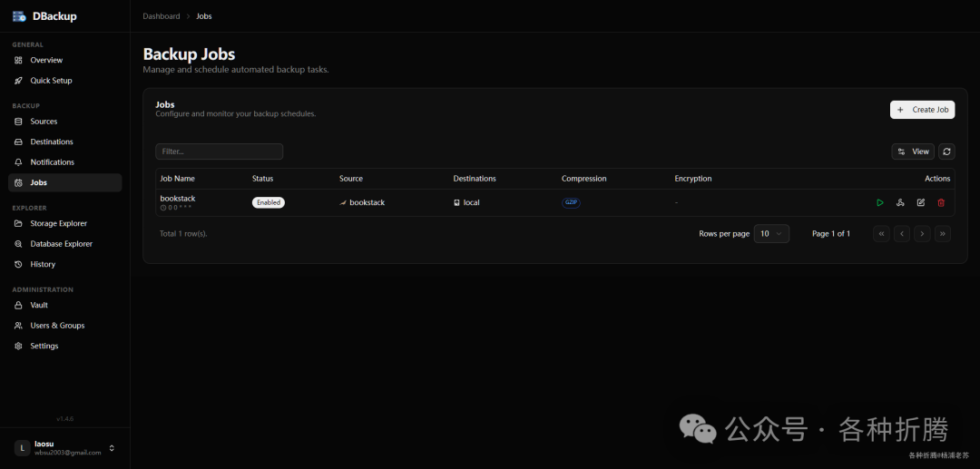Open the View column options button
This screenshot has height=469, width=980.
913,151
